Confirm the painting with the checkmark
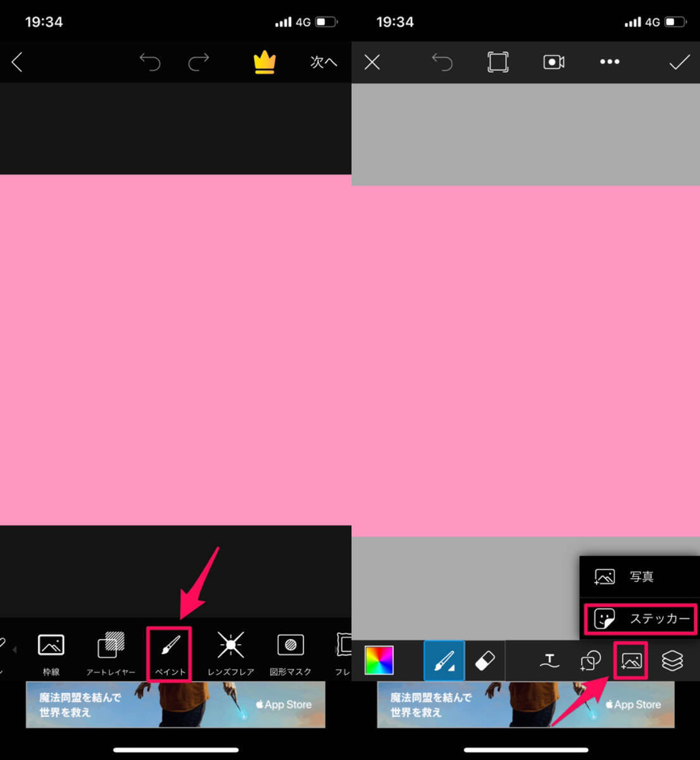 point(679,62)
